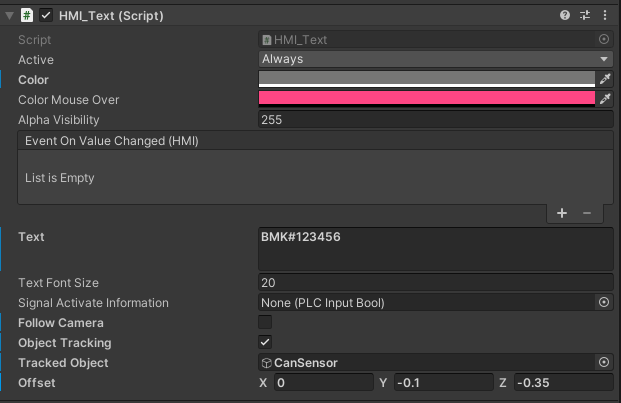Click the eyedropper for Color Mouse Over

click(x=604, y=99)
